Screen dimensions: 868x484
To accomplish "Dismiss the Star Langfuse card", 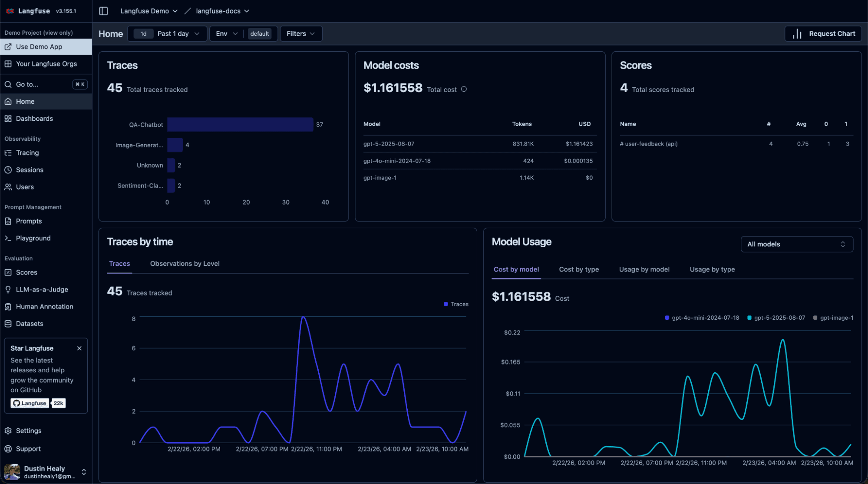I will coord(79,348).
